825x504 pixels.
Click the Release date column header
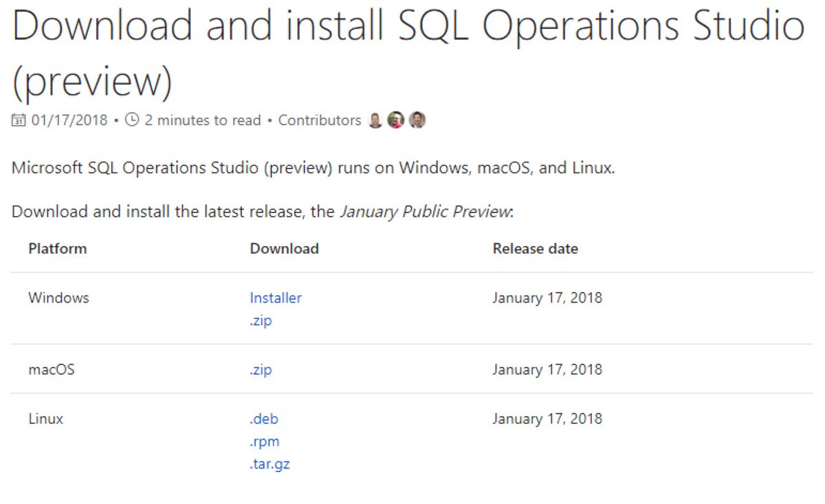(x=535, y=249)
